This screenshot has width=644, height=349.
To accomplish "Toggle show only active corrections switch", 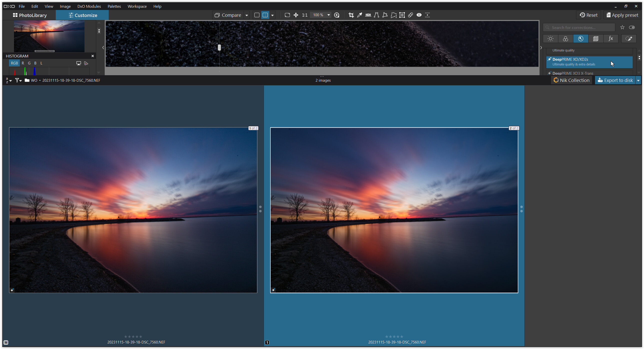I will [x=632, y=27].
